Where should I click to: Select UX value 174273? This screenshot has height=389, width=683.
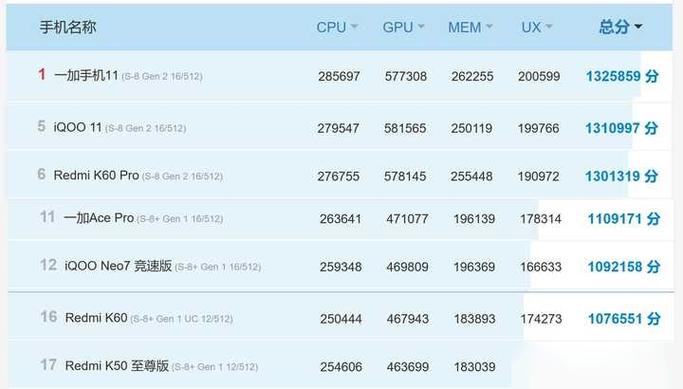coord(541,319)
